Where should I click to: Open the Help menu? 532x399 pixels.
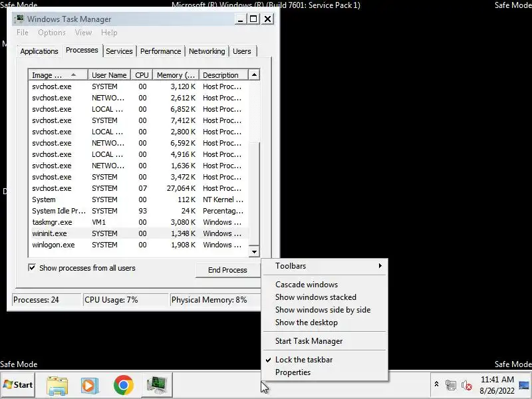[109, 33]
